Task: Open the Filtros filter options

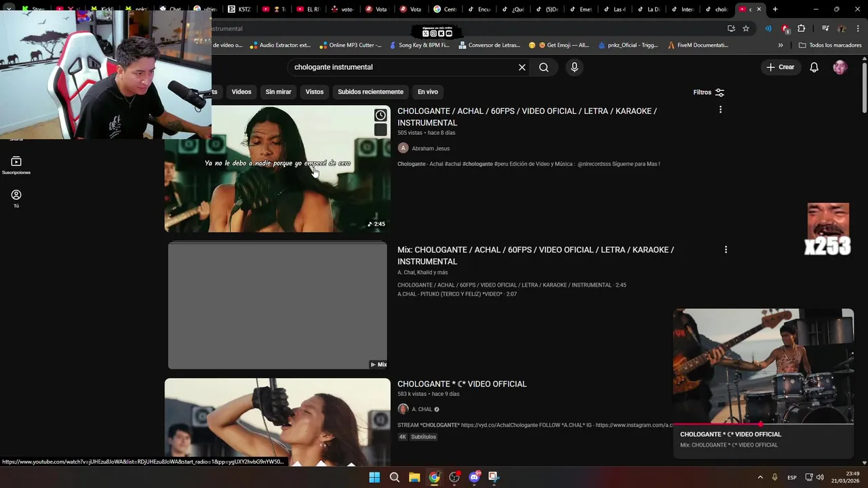Action: 709,92
